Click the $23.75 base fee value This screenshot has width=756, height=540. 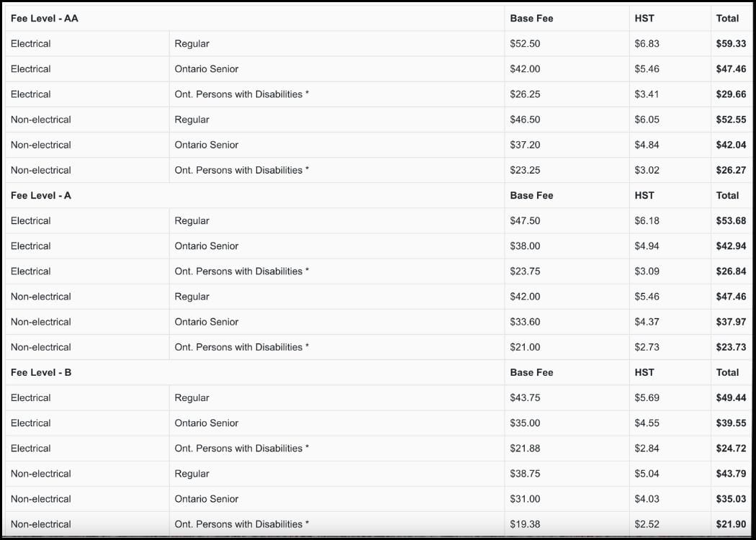point(525,271)
